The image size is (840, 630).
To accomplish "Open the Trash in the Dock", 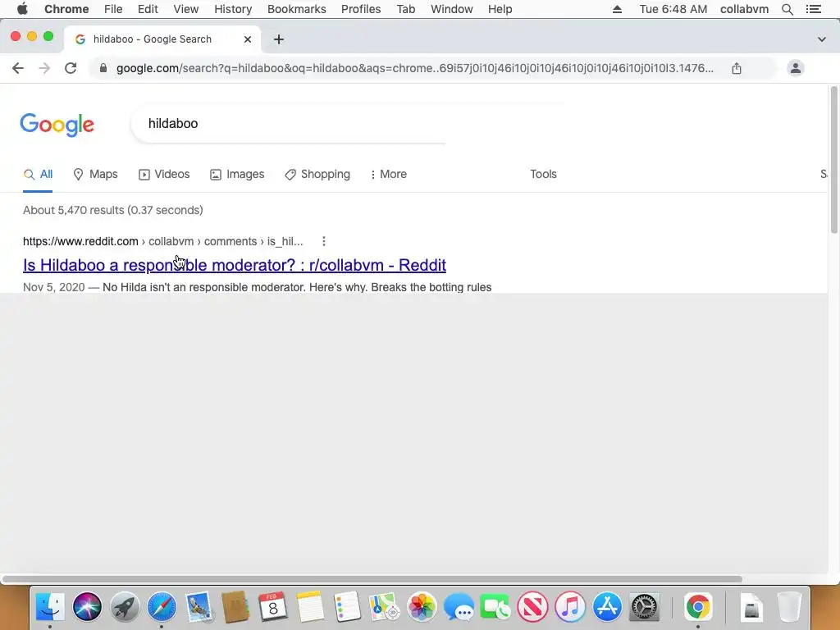I will (x=788, y=607).
